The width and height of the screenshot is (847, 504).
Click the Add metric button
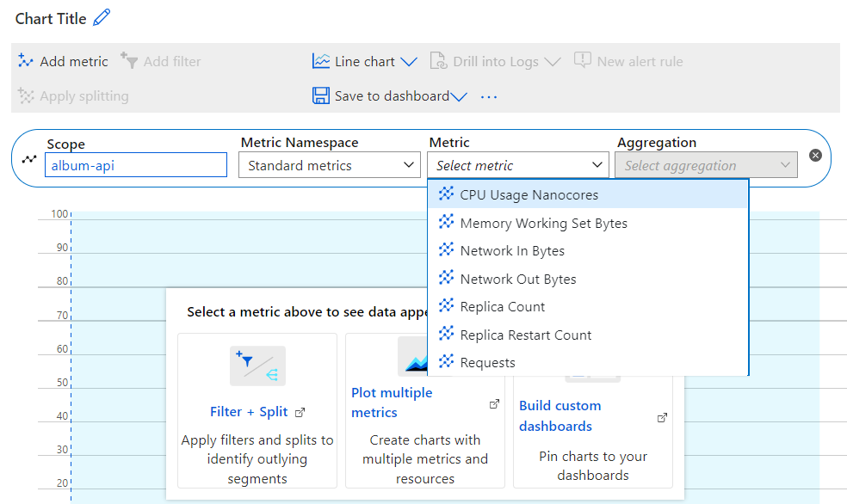(63, 61)
